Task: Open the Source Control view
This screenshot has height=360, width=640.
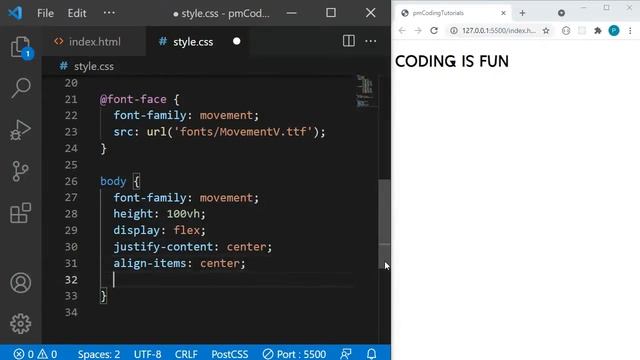Action: (20, 171)
